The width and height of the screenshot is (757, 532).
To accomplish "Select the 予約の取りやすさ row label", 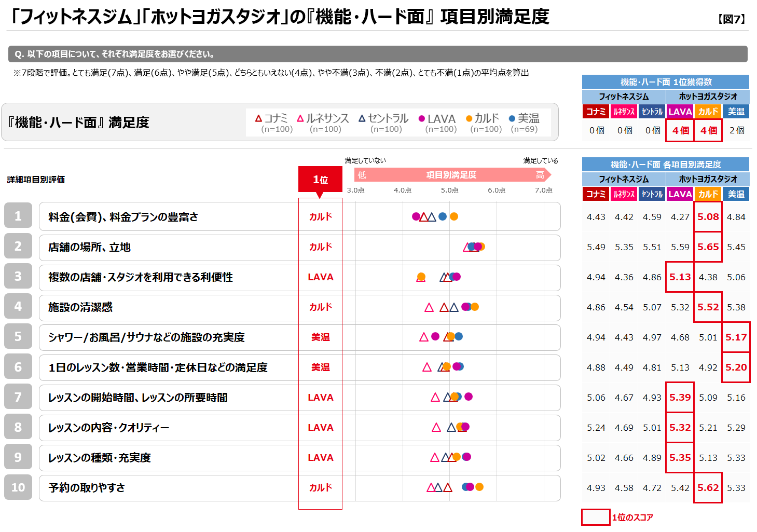I will click(x=87, y=488).
